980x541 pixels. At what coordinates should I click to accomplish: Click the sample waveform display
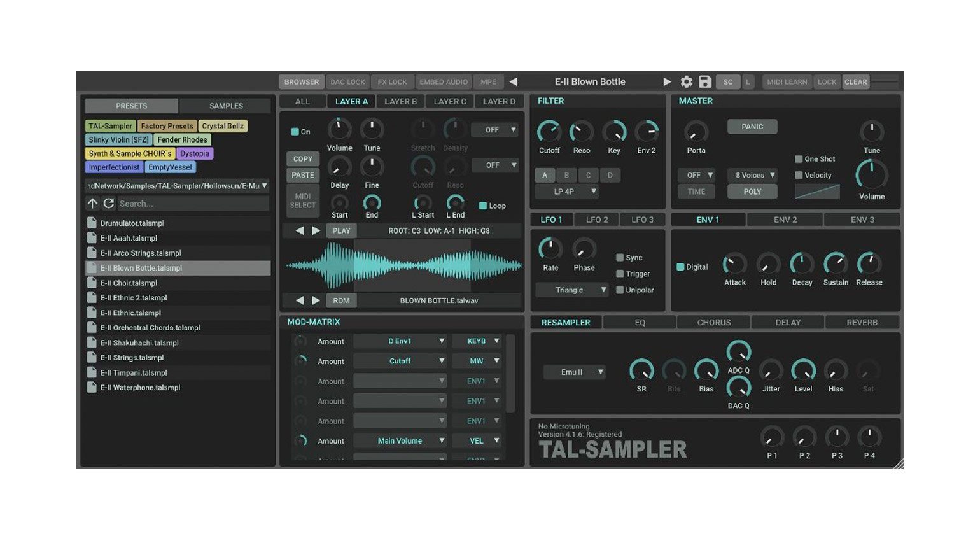click(403, 265)
